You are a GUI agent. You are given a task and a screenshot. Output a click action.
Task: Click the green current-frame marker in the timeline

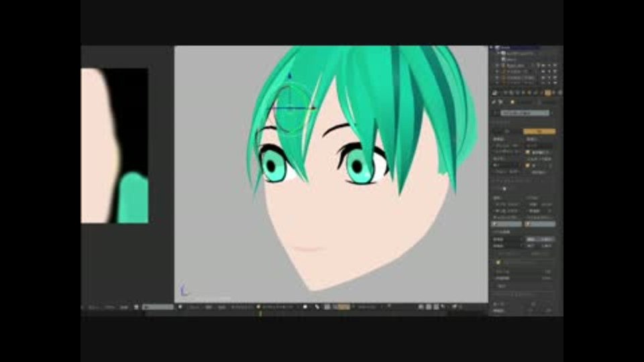point(260,314)
